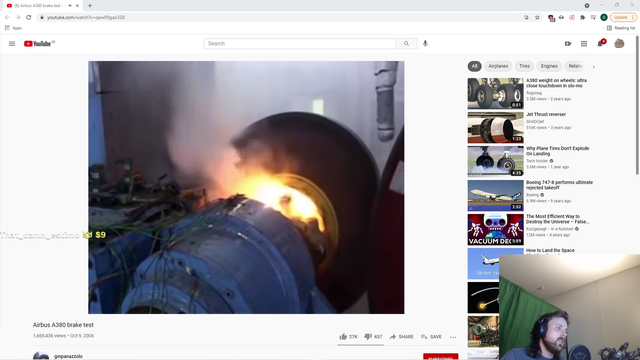Open the YouTube account avatar menu

pyautogui.click(x=619, y=43)
